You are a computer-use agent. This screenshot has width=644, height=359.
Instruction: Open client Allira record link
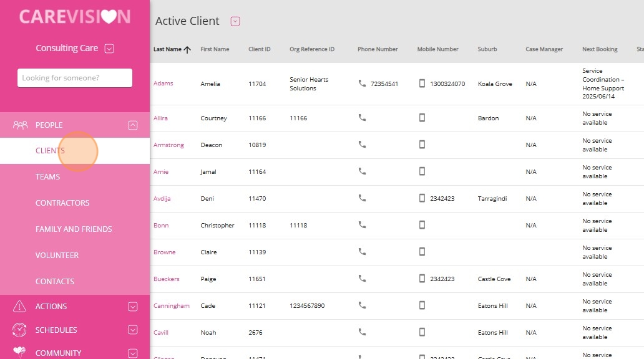point(160,118)
